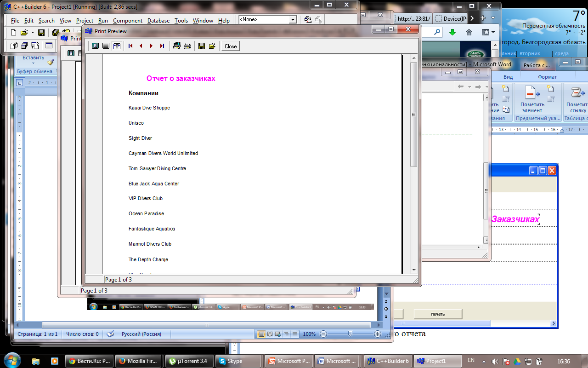Open Project menu in C++Builder
588x368 pixels.
(85, 21)
